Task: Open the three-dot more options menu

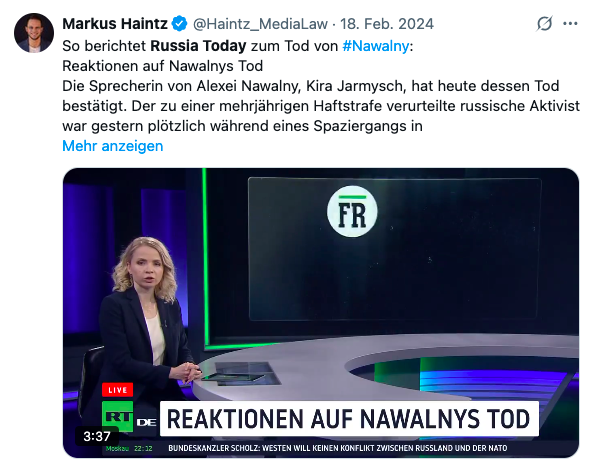Action: (570, 23)
